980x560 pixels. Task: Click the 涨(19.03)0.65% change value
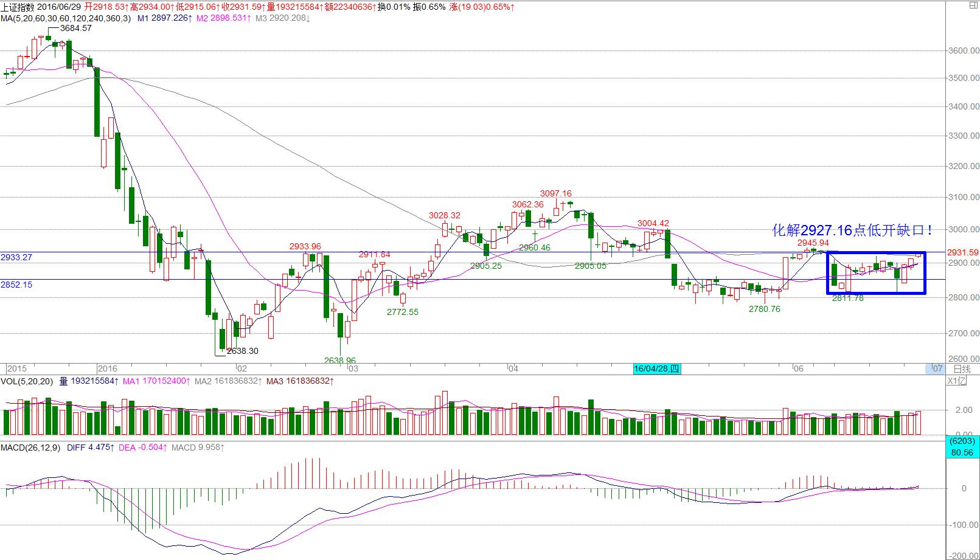(x=482, y=7)
